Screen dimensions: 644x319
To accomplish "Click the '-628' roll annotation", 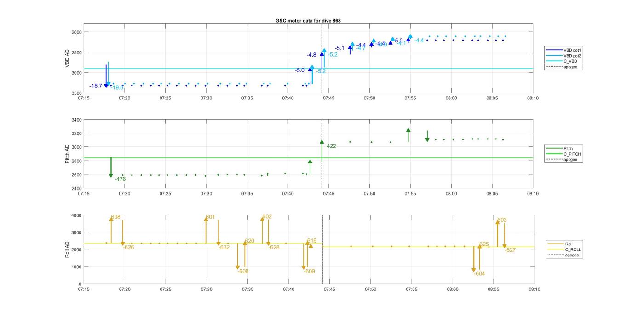I will [274, 247].
